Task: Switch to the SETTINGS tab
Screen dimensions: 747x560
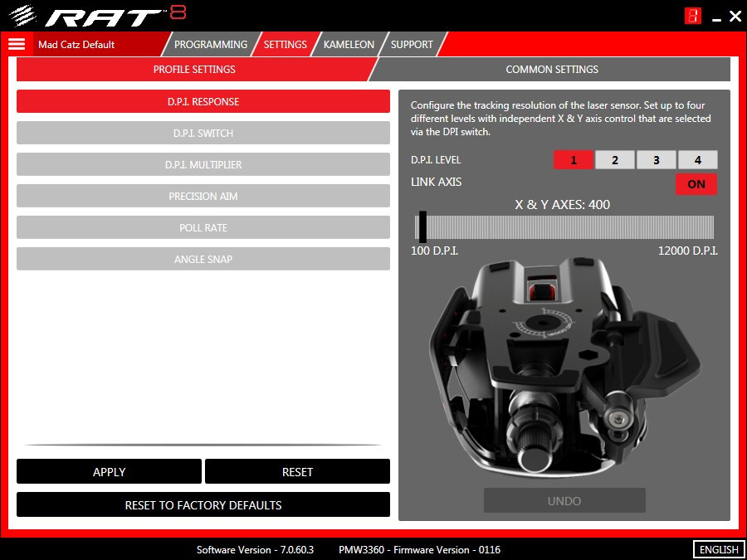Action: coord(285,45)
